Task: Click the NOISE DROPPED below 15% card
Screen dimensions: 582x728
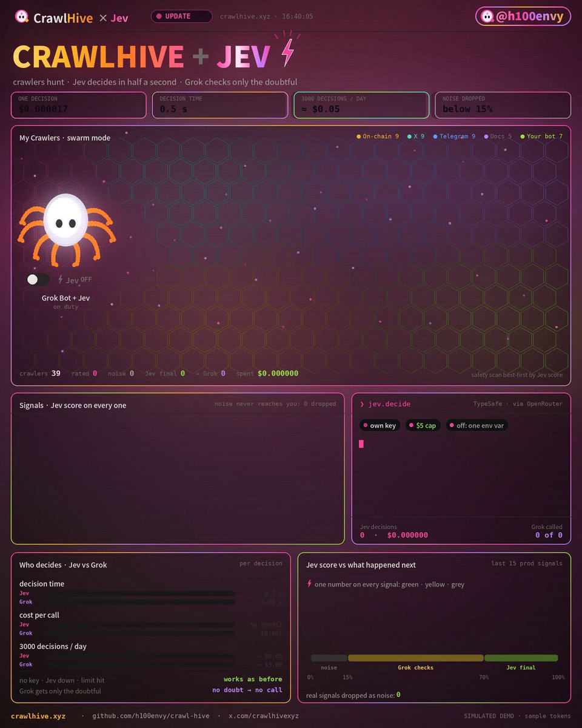Action: pyautogui.click(x=503, y=105)
